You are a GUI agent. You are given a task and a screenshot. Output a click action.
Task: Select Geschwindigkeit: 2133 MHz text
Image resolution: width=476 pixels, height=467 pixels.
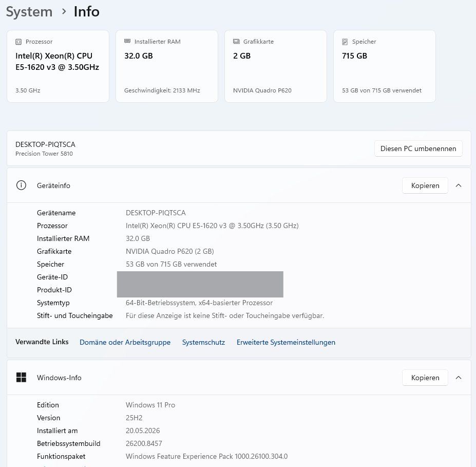click(162, 90)
